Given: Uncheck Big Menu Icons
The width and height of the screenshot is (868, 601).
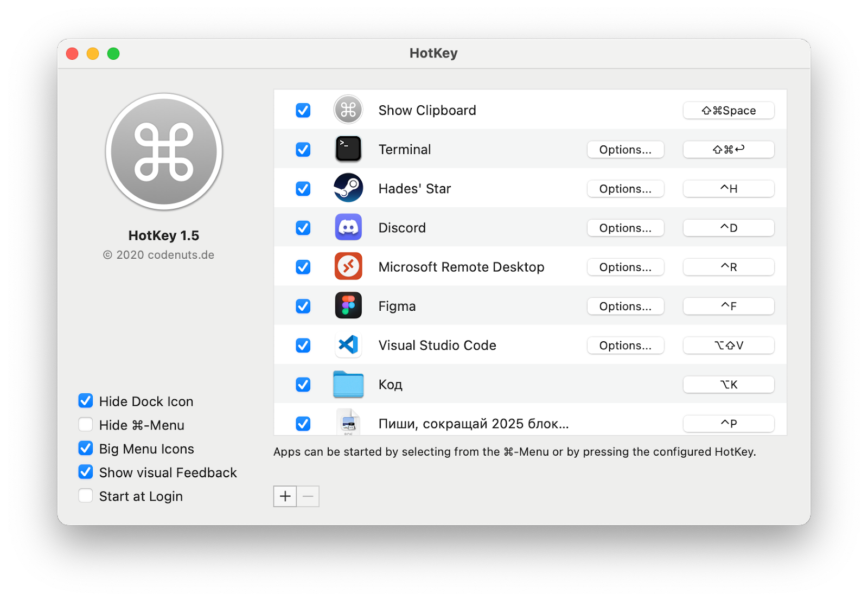Looking at the screenshot, I should coord(85,448).
